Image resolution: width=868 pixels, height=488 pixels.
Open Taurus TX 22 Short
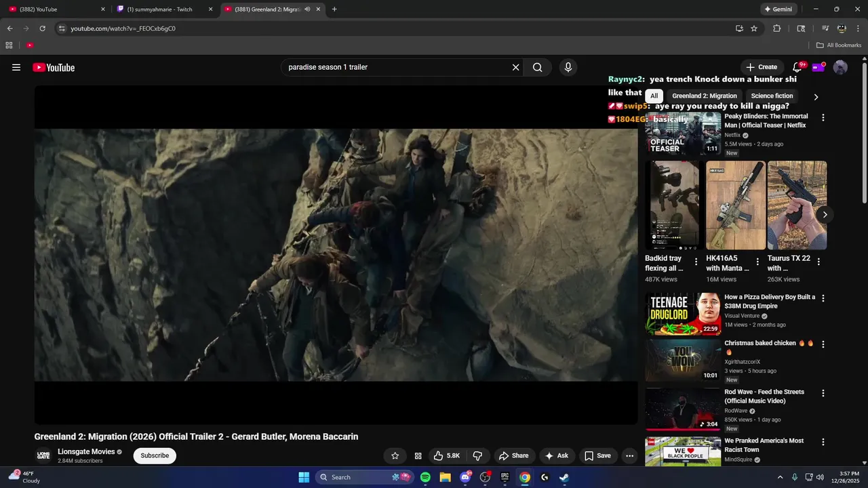pos(797,205)
